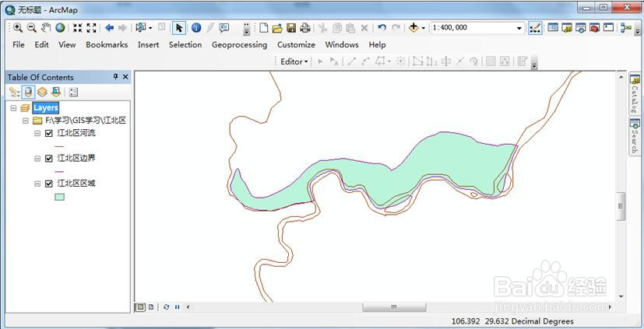Open the map scale dropdown
This screenshot has width=644, height=329.
(x=519, y=28)
